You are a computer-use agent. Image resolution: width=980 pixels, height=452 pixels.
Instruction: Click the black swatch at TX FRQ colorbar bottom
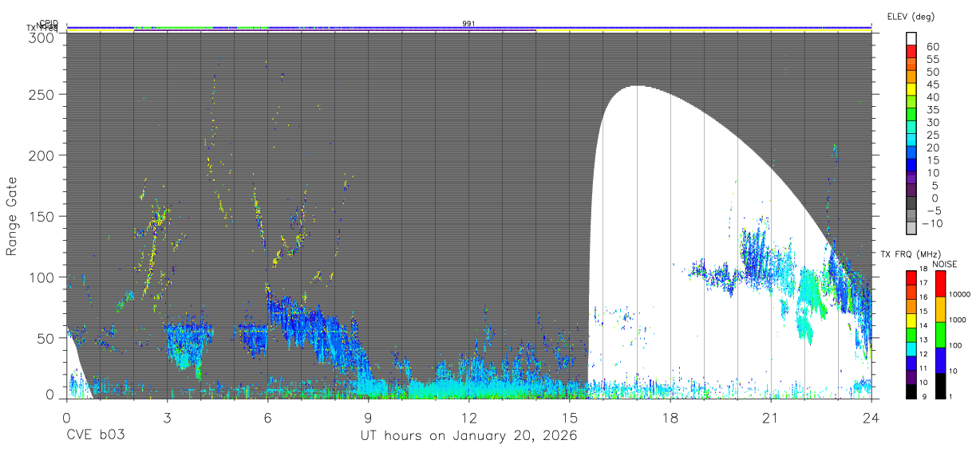coord(911,391)
